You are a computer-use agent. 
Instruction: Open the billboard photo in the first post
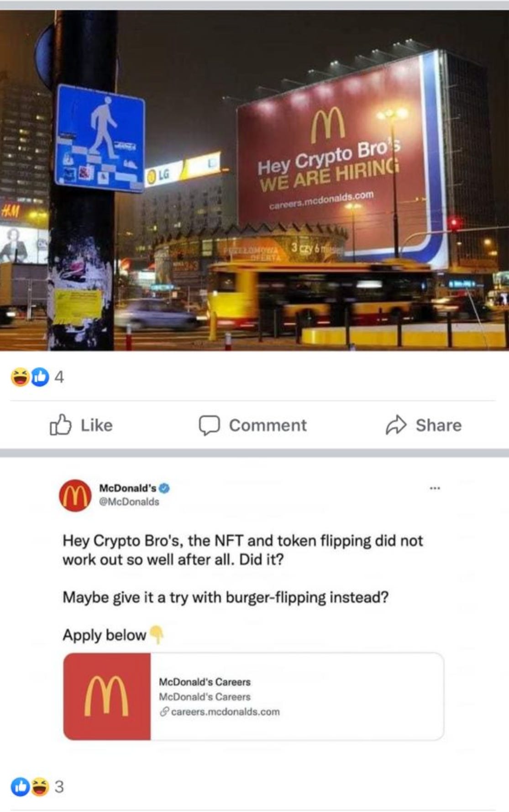[254, 180]
